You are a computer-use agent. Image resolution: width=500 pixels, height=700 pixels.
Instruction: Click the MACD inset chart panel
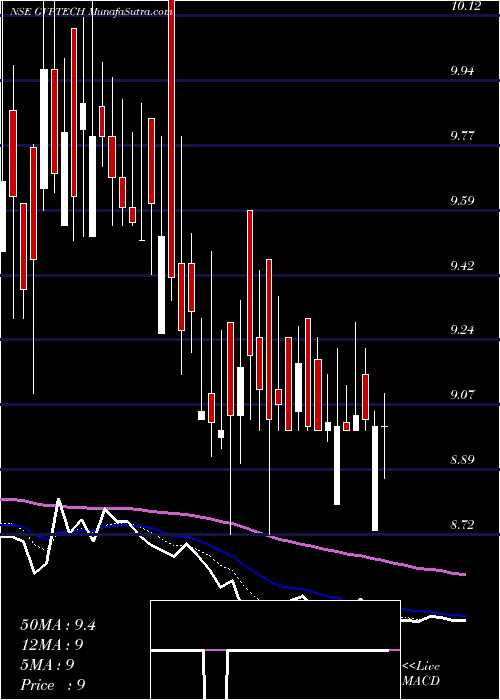[x=275, y=650]
